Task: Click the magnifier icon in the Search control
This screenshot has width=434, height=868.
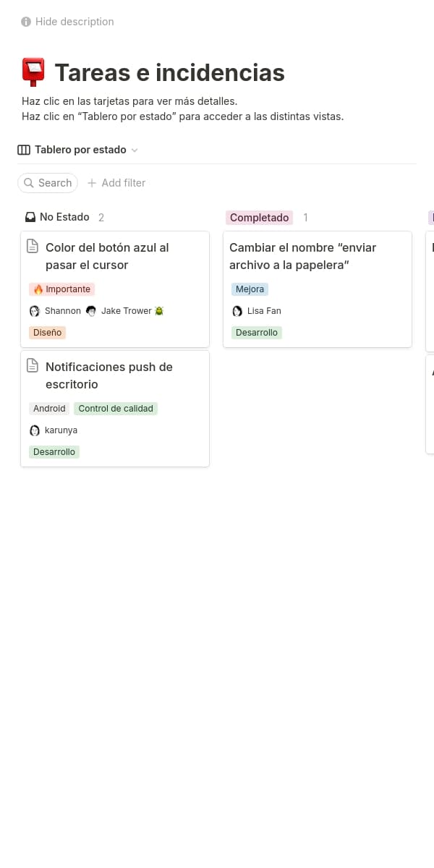Action: [x=29, y=183]
